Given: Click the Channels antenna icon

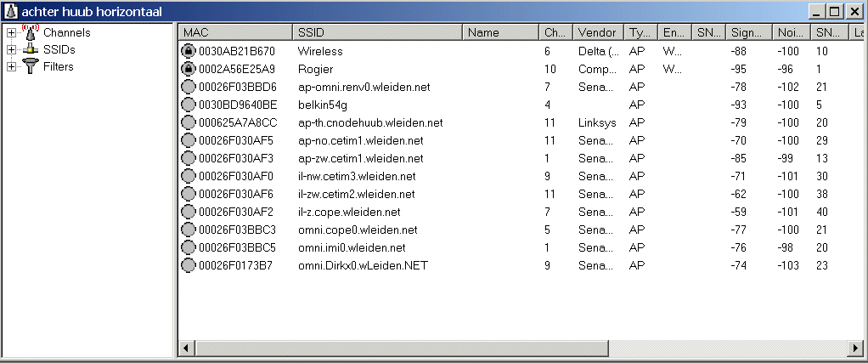Looking at the screenshot, I should tap(30, 32).
